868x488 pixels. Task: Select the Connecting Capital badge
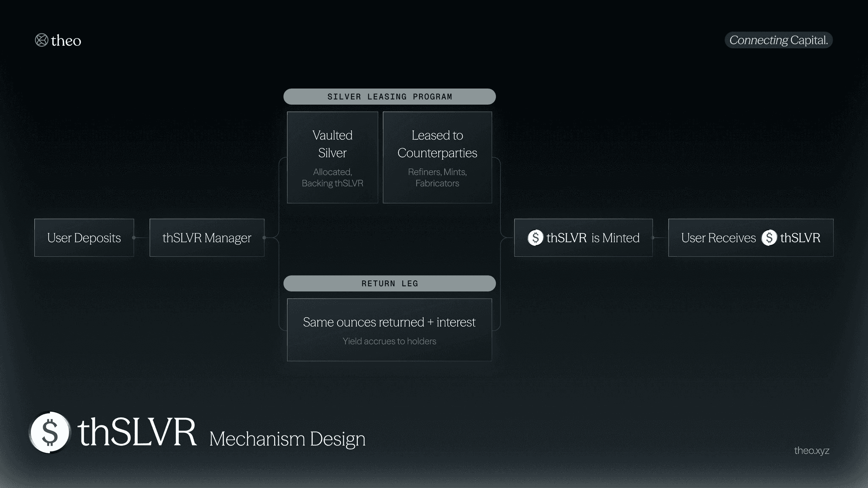click(x=779, y=40)
